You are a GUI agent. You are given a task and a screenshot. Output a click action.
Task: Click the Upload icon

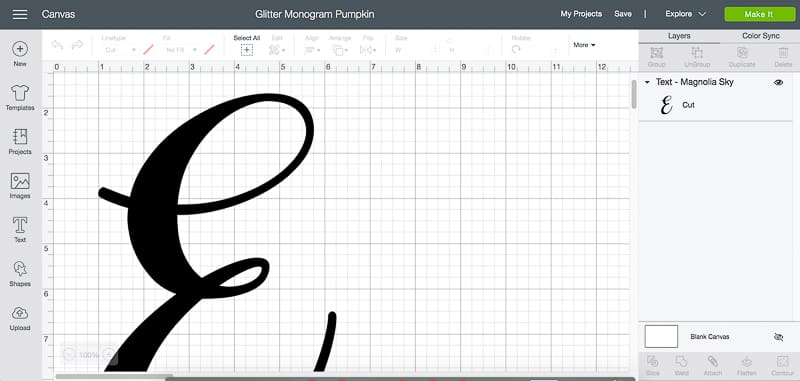(x=20, y=313)
